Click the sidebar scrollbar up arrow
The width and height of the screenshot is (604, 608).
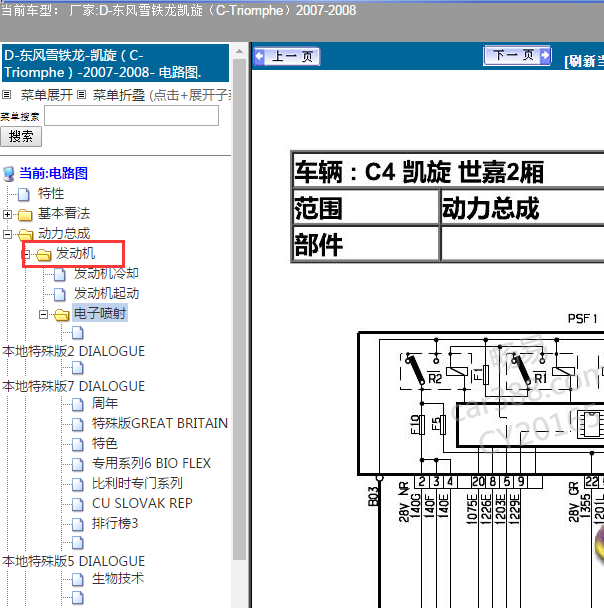coord(240,51)
